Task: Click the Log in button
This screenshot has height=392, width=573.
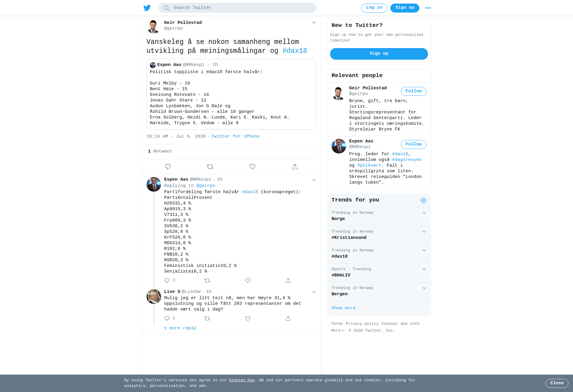Action: click(x=374, y=8)
